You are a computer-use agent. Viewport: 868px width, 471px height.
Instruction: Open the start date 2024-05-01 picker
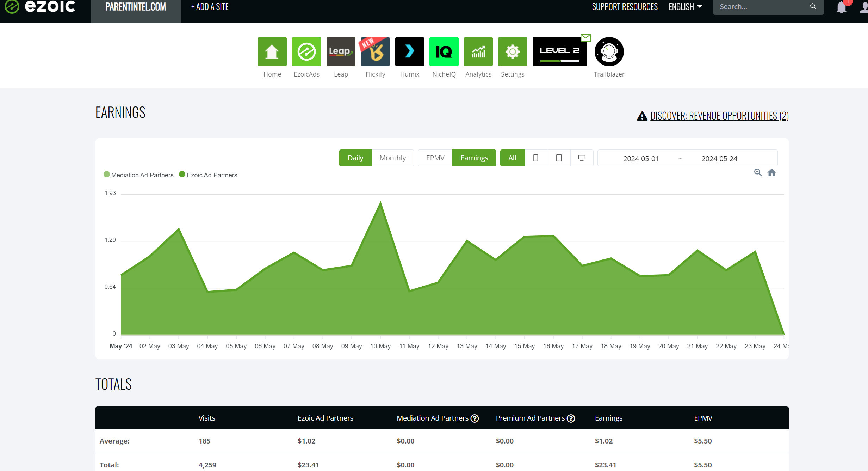click(641, 159)
